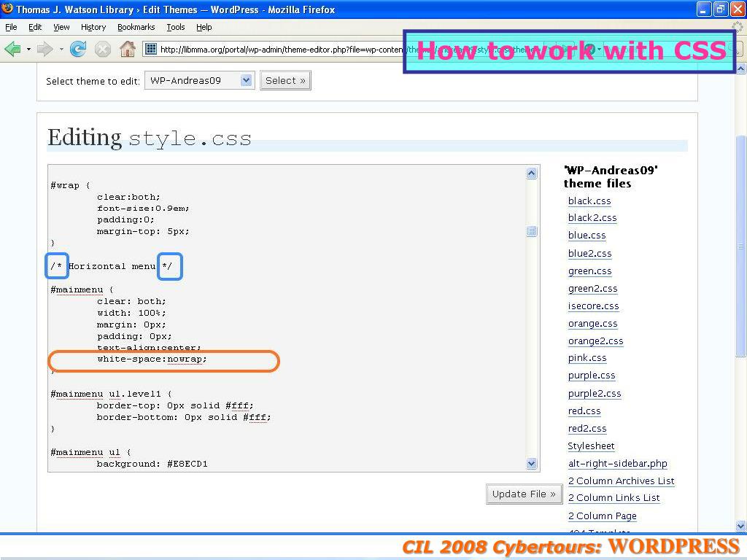Viewport: 747px width, 560px height.
Task: Open the black.css theme file
Action: pos(589,201)
